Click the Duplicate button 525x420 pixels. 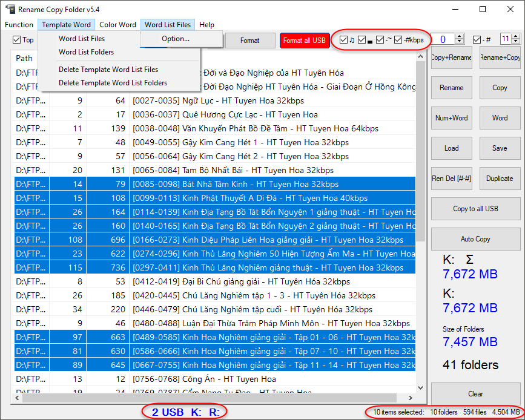click(x=500, y=179)
